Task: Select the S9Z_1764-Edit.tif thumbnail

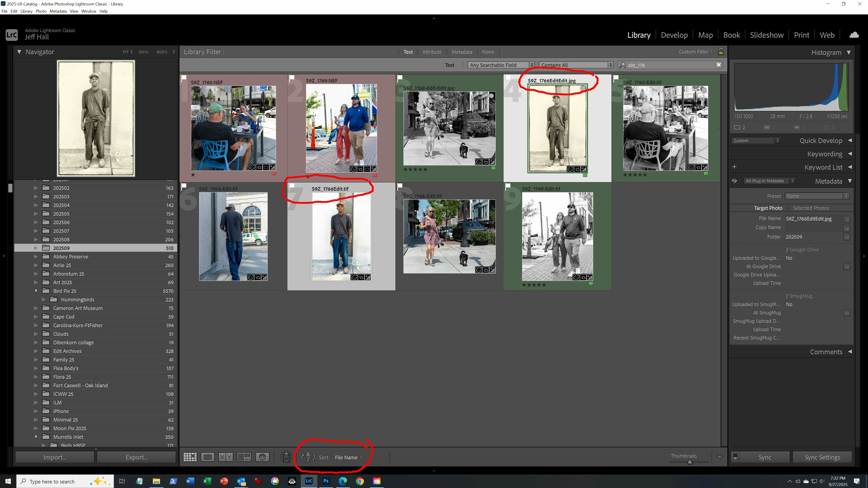Action: point(233,236)
